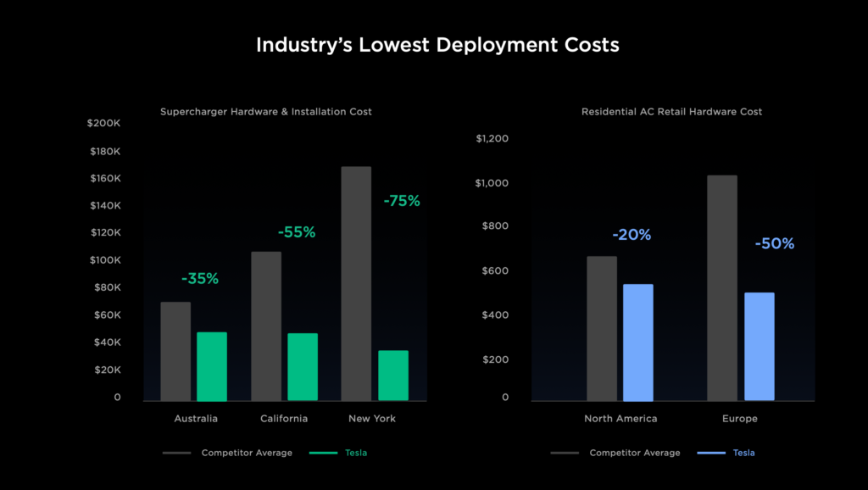Viewport: 868px width, 490px height.
Task: Click the $60K axis label
Action: pyautogui.click(x=108, y=315)
